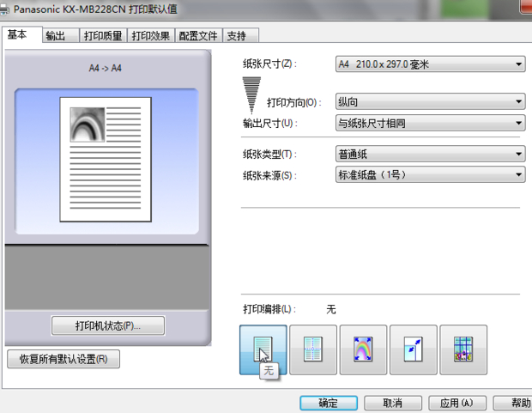Click the 纸张来源(S) label
This screenshot has height=413, width=532.
[x=269, y=175]
